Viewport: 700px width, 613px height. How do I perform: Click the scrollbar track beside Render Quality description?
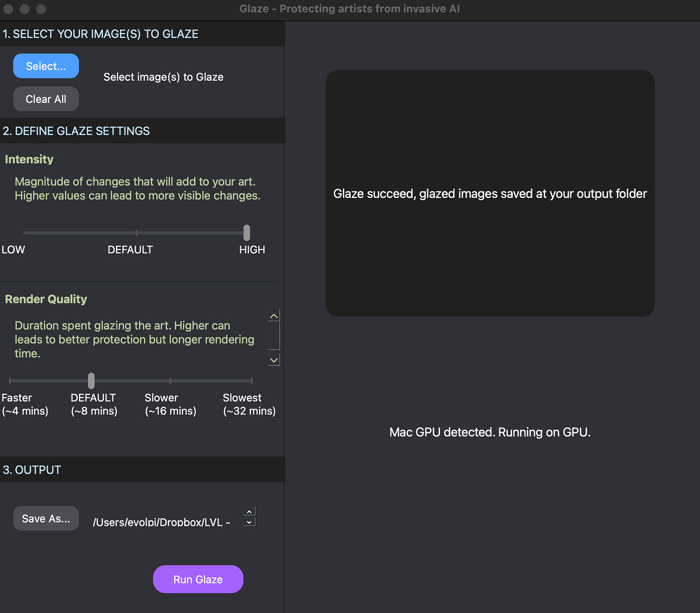tap(274, 336)
